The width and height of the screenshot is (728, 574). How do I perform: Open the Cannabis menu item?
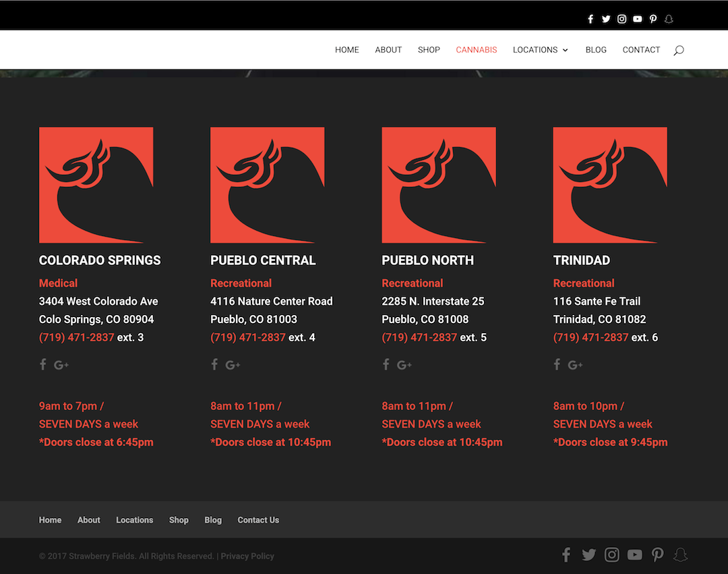476,50
